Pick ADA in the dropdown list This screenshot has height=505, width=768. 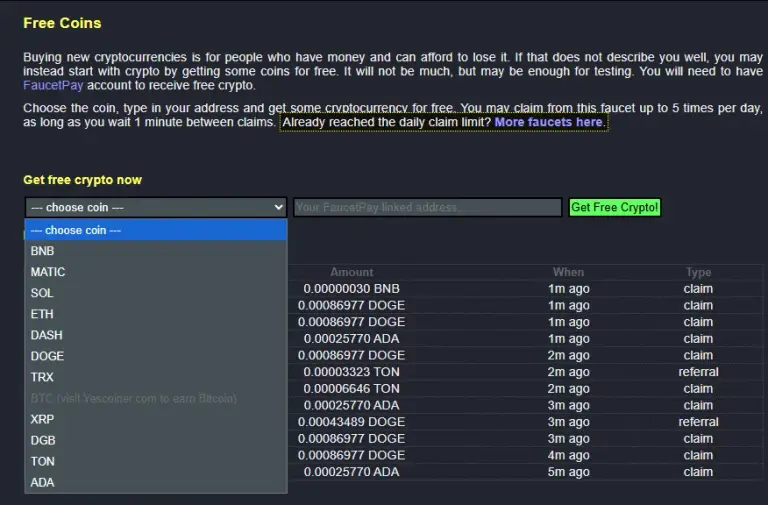pos(156,482)
